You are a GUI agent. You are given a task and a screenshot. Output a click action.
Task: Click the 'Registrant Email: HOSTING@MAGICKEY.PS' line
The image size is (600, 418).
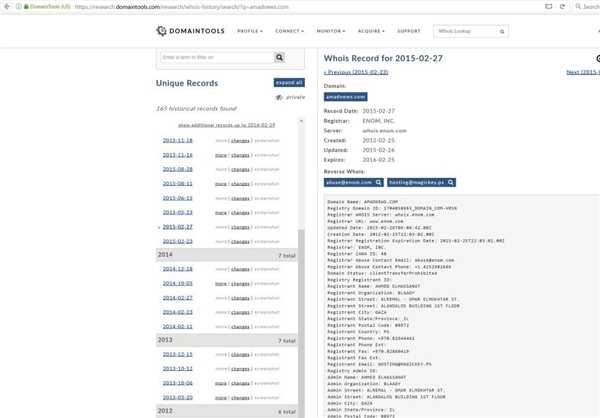(x=379, y=364)
